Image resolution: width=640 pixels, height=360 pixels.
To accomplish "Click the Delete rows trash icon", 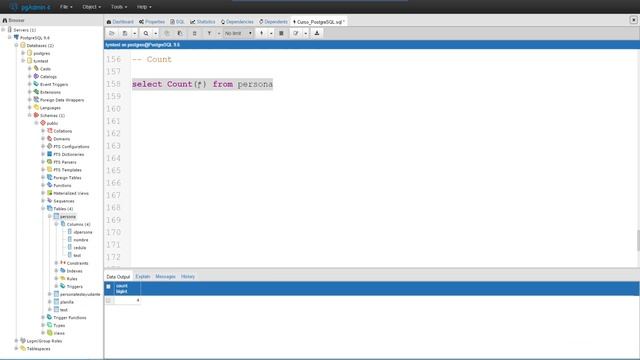I will pos(194,33).
